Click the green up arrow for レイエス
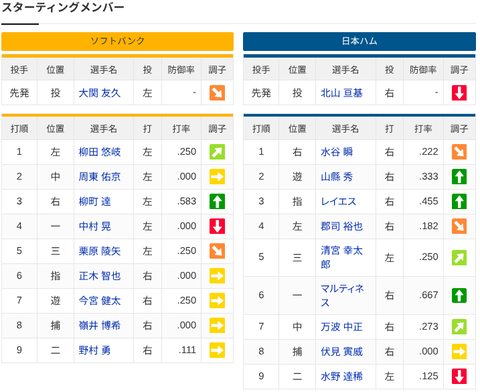Screen dimensions: 480x392 tap(459, 202)
